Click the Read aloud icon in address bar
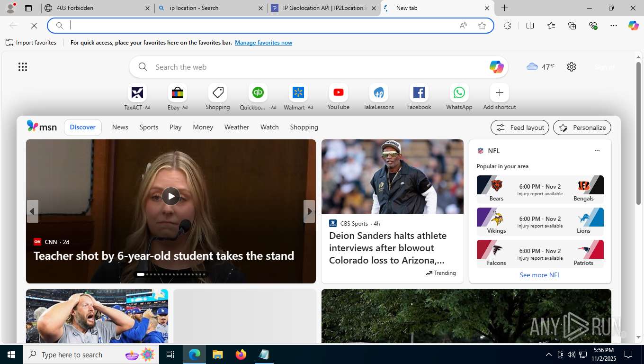644x364 pixels. point(463,26)
